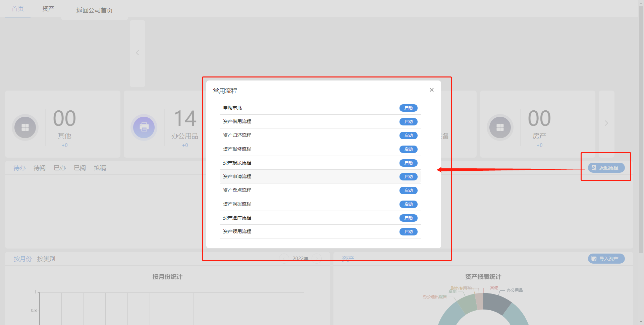Screen dimensions: 644x325
Task: Select the 资产借用流程 row text
Action: click(x=237, y=121)
